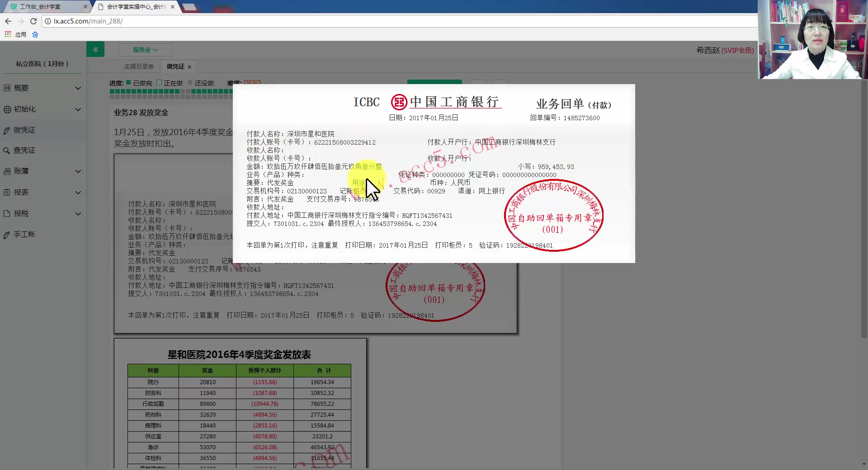Screen dimensions: 868x470
Task: Click the enlarged ICBC bank receipt image
Action: 434,174
